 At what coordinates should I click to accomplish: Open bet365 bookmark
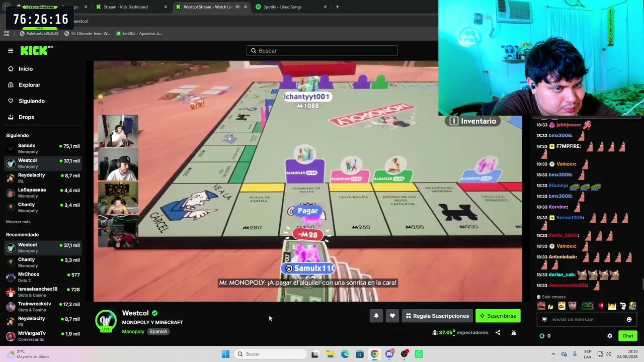[x=139, y=34]
